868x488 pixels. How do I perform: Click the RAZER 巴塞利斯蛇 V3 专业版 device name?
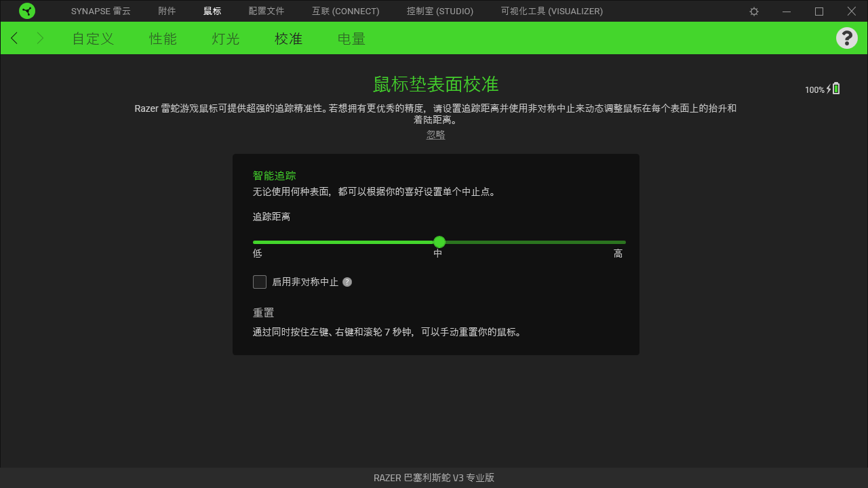tap(434, 478)
